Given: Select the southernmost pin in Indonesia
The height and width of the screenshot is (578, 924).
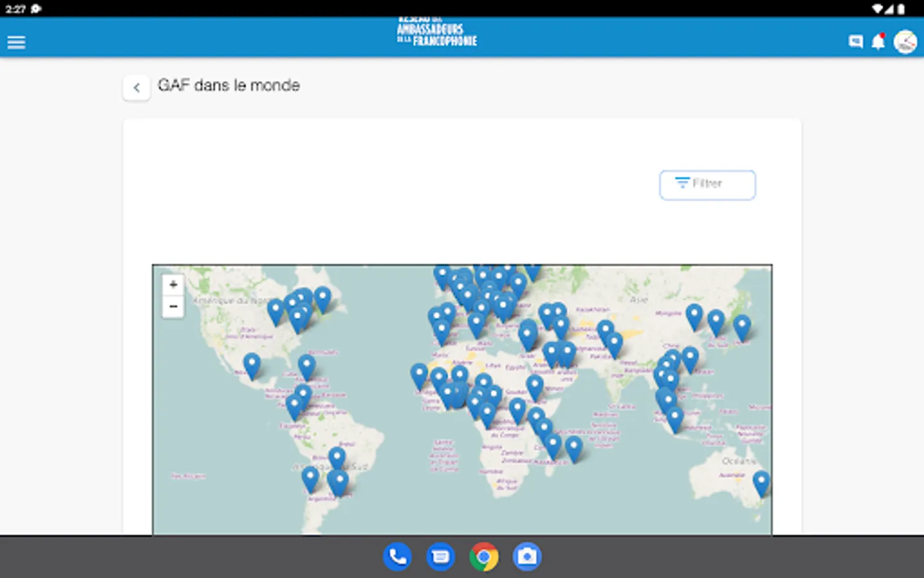Looking at the screenshot, I should coord(674,419).
